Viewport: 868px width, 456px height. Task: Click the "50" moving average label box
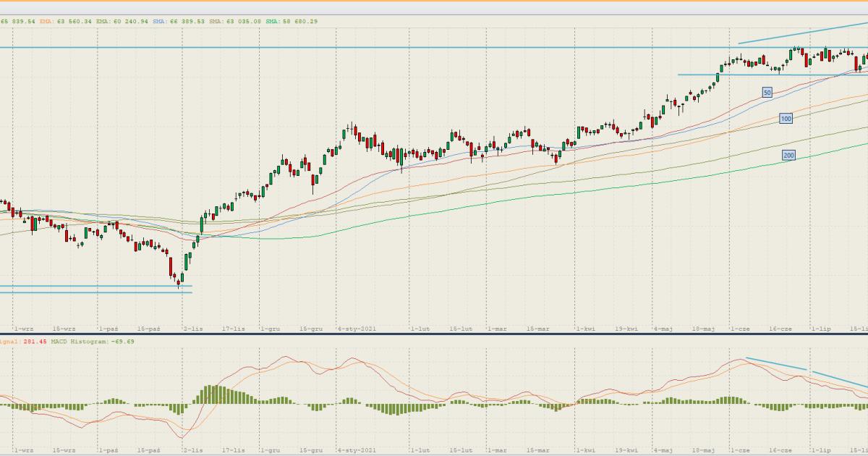coord(767,92)
